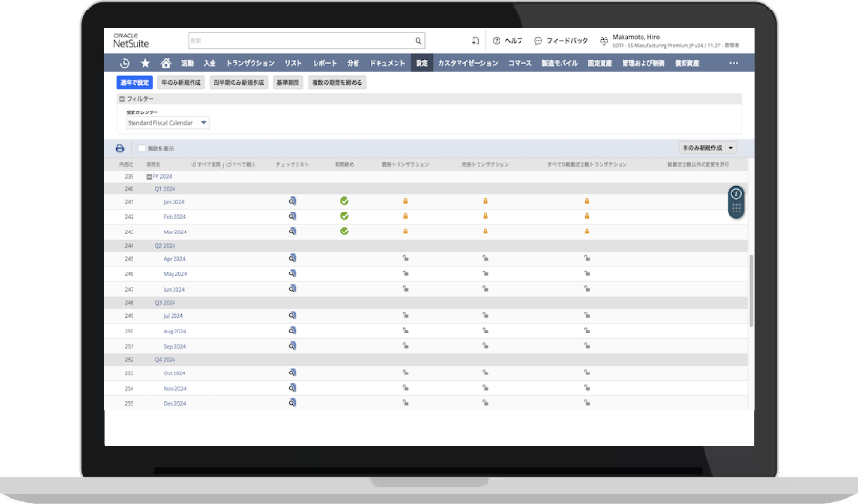Image resolution: width=858 pixels, height=504 pixels.
Task: Click the 四半期のみ新規作成 button
Action: click(238, 83)
